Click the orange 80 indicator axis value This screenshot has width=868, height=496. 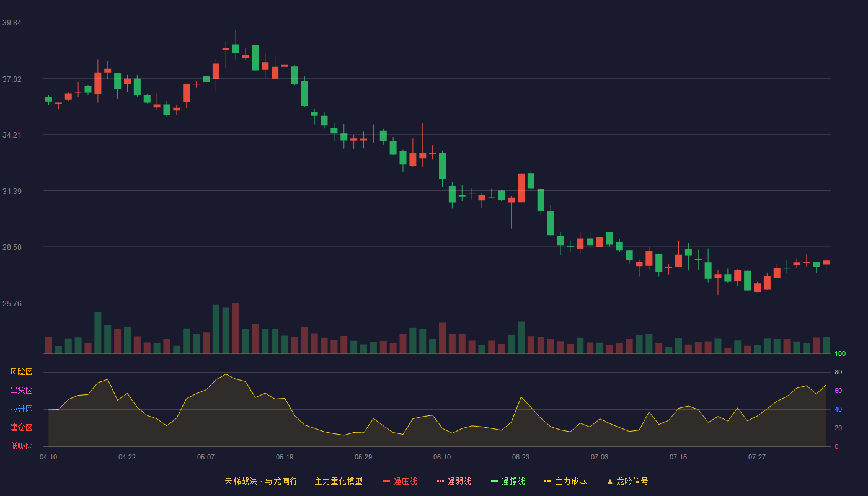(838, 372)
